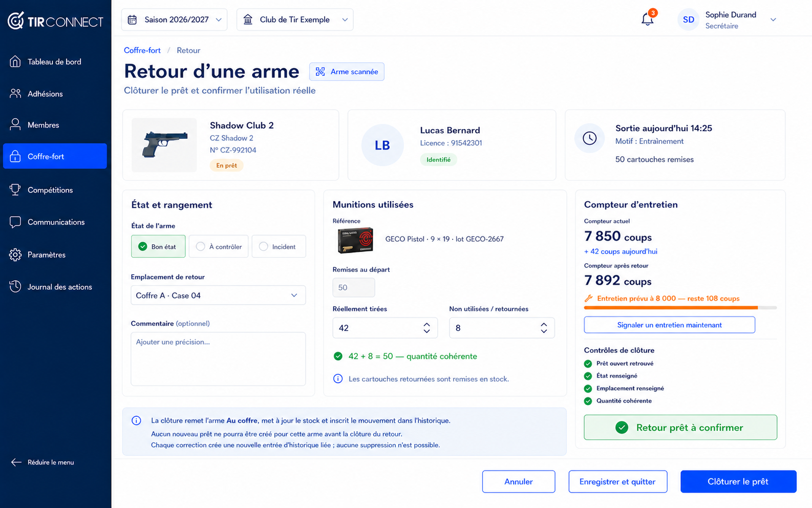
Task: Click the Shadow Club 2 pistol thumbnail
Action: tap(164, 145)
